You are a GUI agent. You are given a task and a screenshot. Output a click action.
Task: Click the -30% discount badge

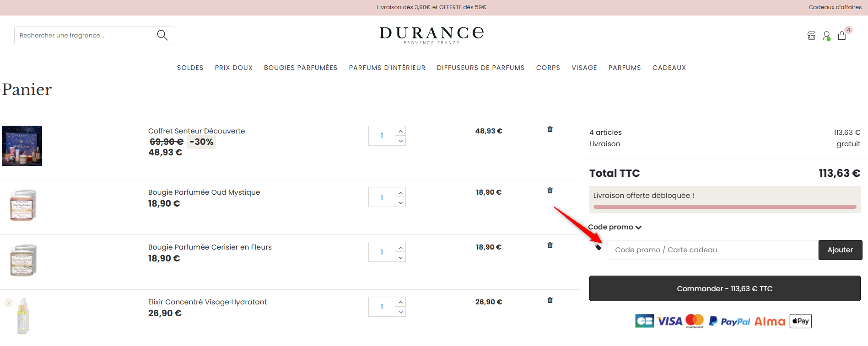[x=201, y=142]
